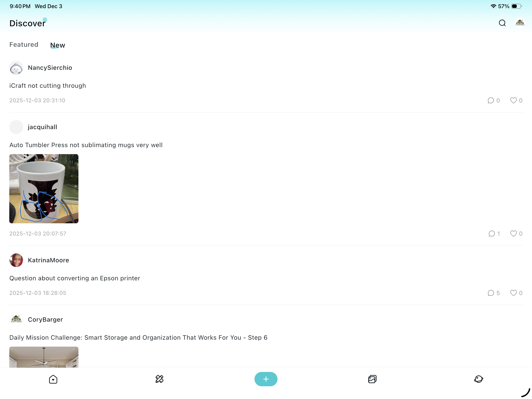Open the planet Discover icon in bottom bar

[x=479, y=379]
